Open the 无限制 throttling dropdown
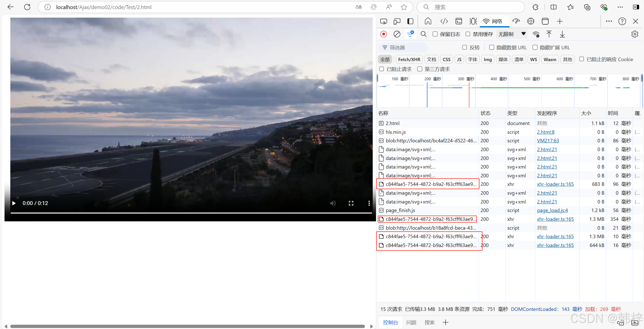Image resolution: width=644 pixels, height=329 pixels. [512, 34]
